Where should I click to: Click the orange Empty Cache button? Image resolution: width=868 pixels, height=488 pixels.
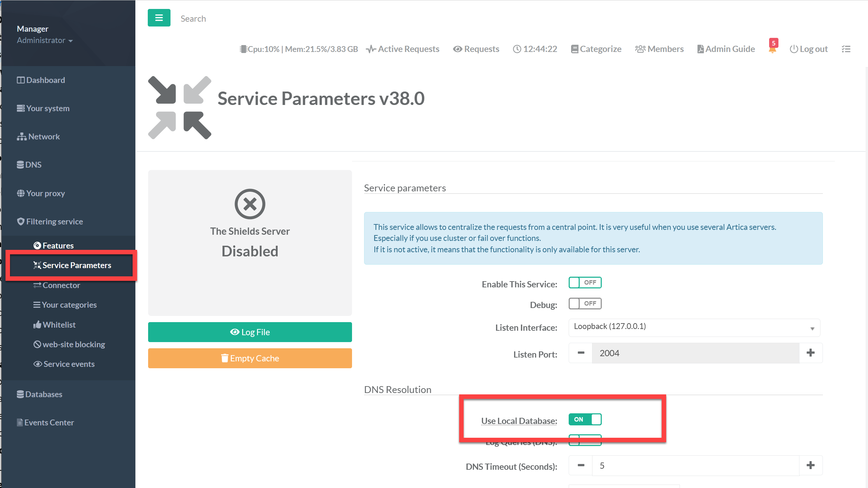click(250, 358)
